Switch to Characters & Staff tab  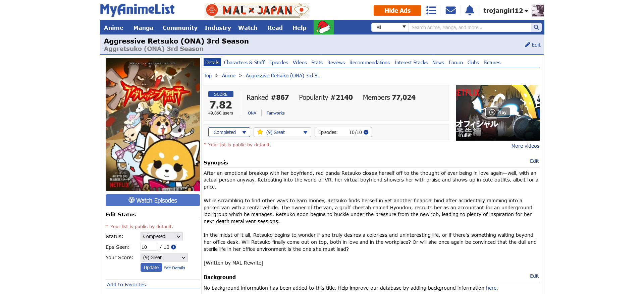tap(244, 63)
